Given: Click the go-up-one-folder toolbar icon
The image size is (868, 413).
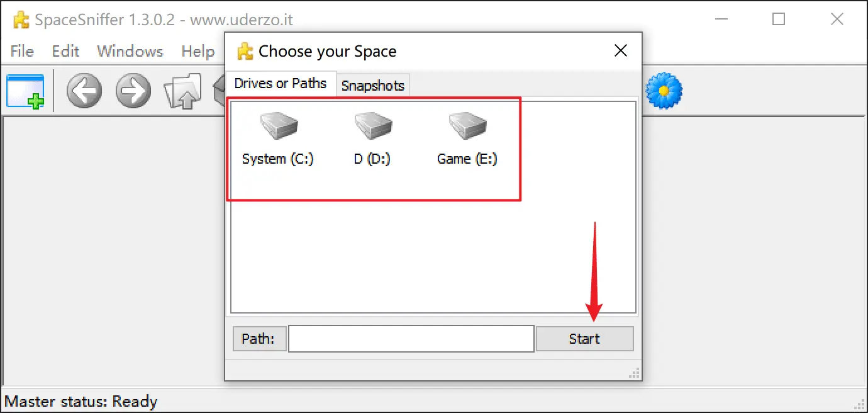Looking at the screenshot, I should (182, 93).
